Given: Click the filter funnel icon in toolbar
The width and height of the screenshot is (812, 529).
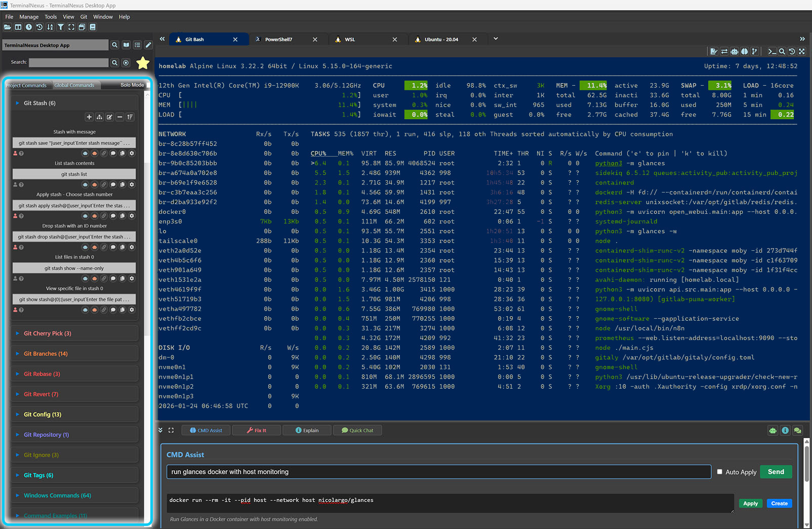Looking at the screenshot, I should (60, 27).
